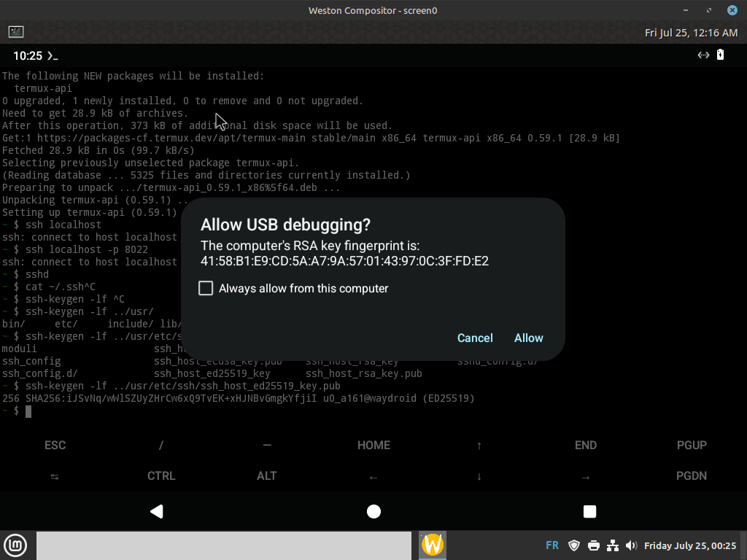
Task: Toggle the CTRL modifier key
Action: click(x=161, y=475)
